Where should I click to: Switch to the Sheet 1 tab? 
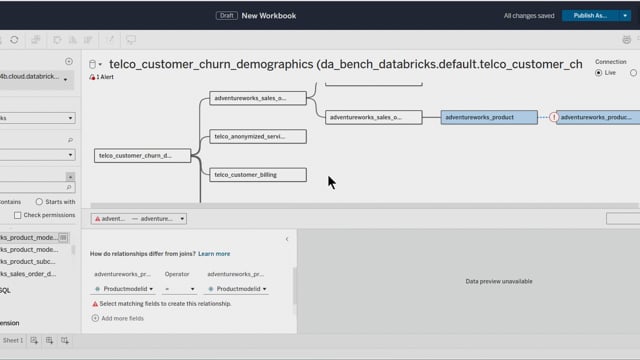[13, 340]
